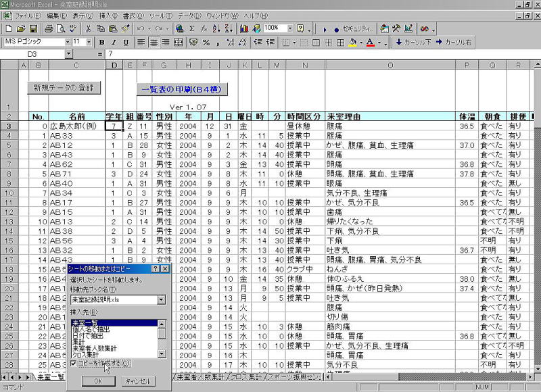Create a new workbook via toolbar icon
Viewport: 541px width, 392px height.
[x=9, y=28]
